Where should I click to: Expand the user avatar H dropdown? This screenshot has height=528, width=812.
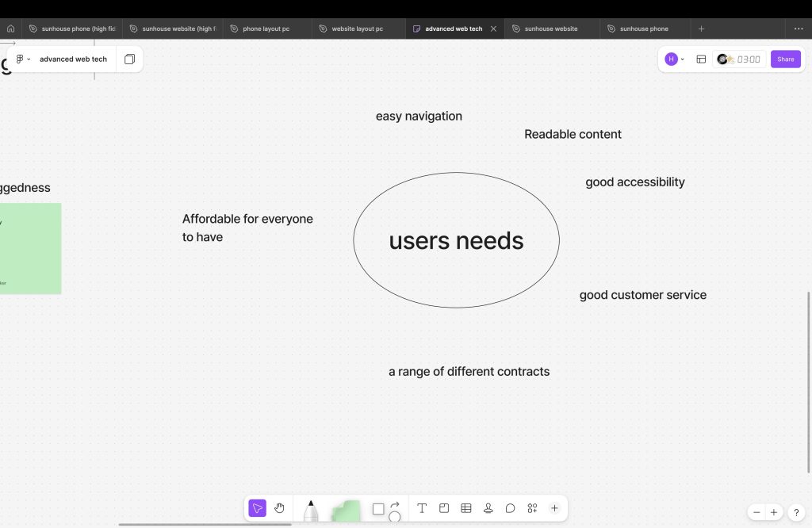(675, 59)
